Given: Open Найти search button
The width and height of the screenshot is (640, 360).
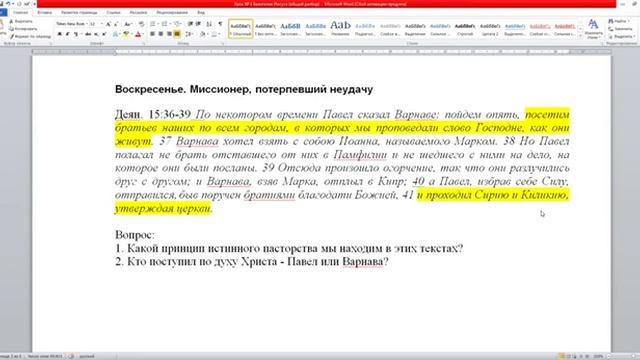Looking at the screenshot, I should 618,21.
